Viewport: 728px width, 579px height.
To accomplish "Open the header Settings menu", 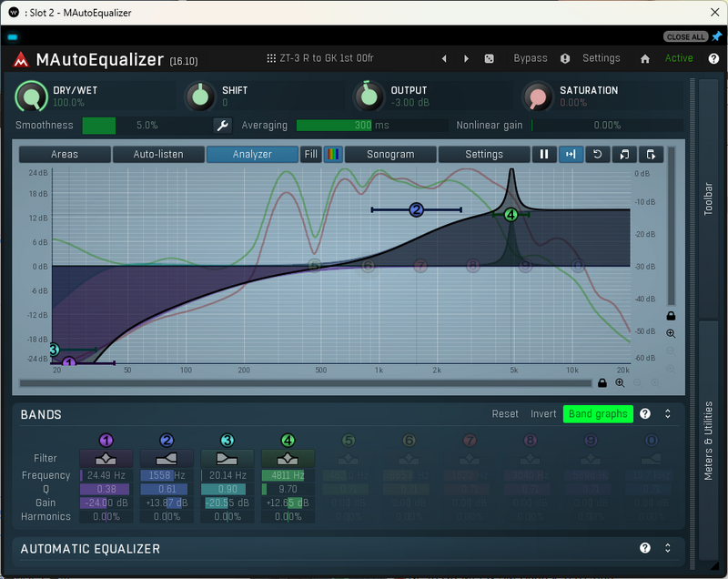I will [602, 58].
